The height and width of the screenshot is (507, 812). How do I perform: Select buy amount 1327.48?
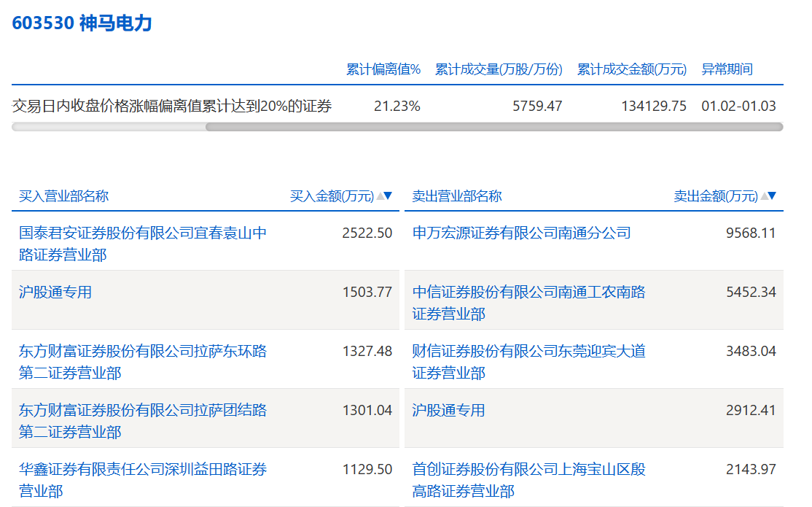point(367,351)
